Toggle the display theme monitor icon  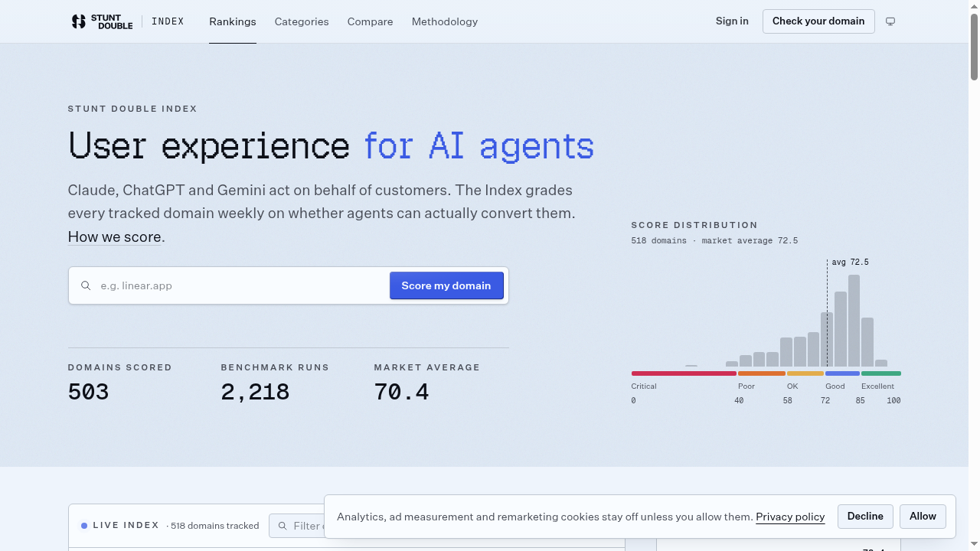[x=890, y=21]
